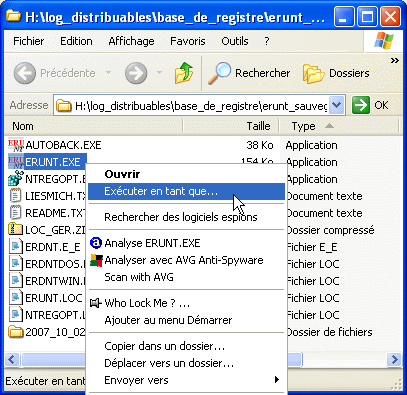Click the Fichier E_E type cell
Screen dimensions: 407x395
(x=312, y=247)
